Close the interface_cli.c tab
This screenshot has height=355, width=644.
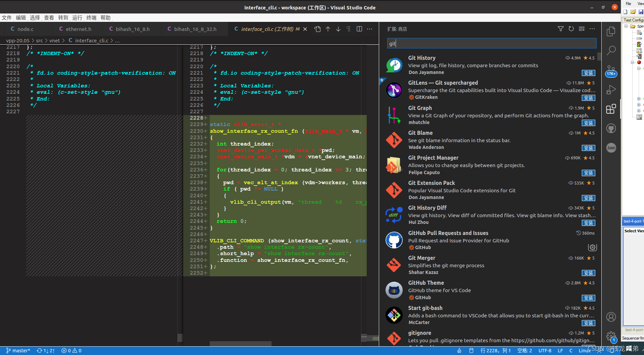(305, 29)
